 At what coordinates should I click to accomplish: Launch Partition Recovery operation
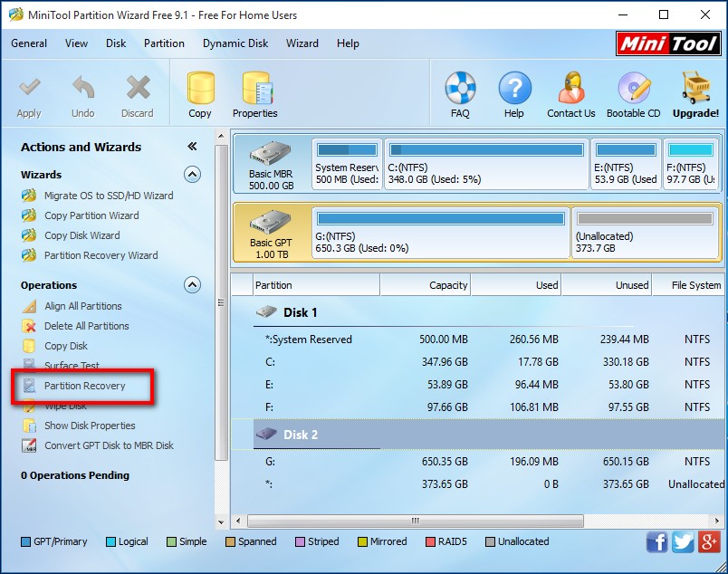click(84, 386)
